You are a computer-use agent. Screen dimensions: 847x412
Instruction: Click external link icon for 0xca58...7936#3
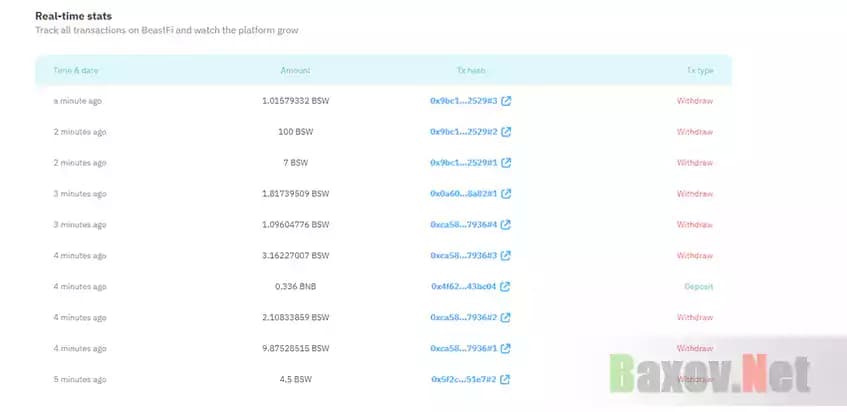click(506, 256)
